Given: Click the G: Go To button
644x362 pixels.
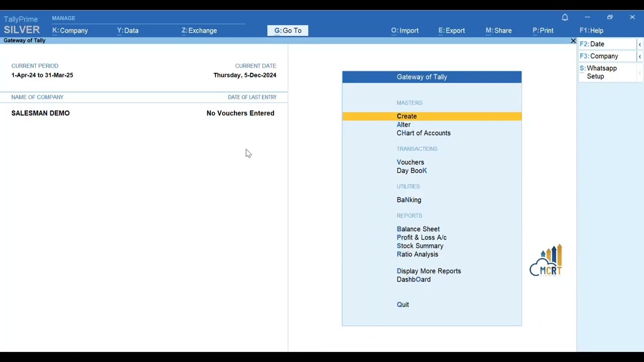Looking at the screenshot, I should (288, 31).
